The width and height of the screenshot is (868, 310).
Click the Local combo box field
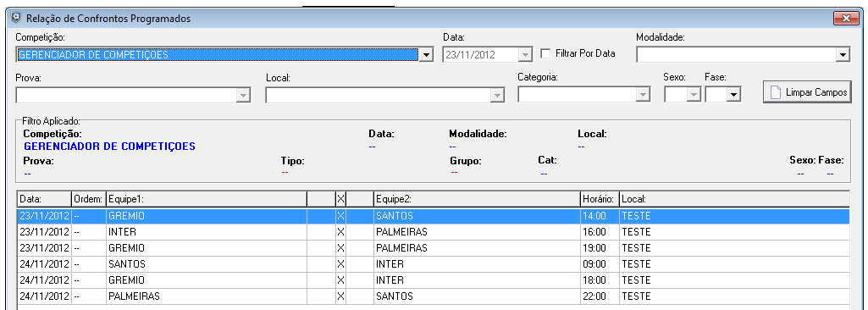pos(385,95)
